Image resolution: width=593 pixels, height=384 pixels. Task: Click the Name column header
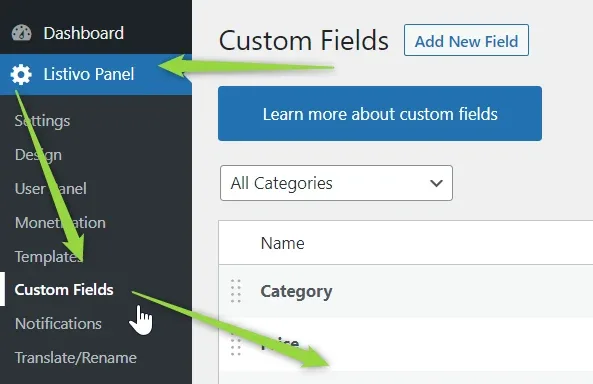tap(283, 243)
